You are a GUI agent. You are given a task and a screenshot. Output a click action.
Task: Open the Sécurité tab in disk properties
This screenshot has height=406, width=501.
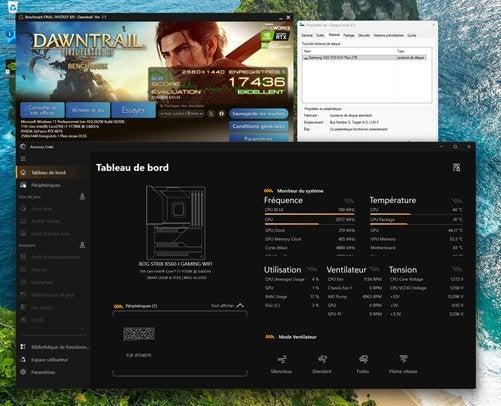(364, 35)
